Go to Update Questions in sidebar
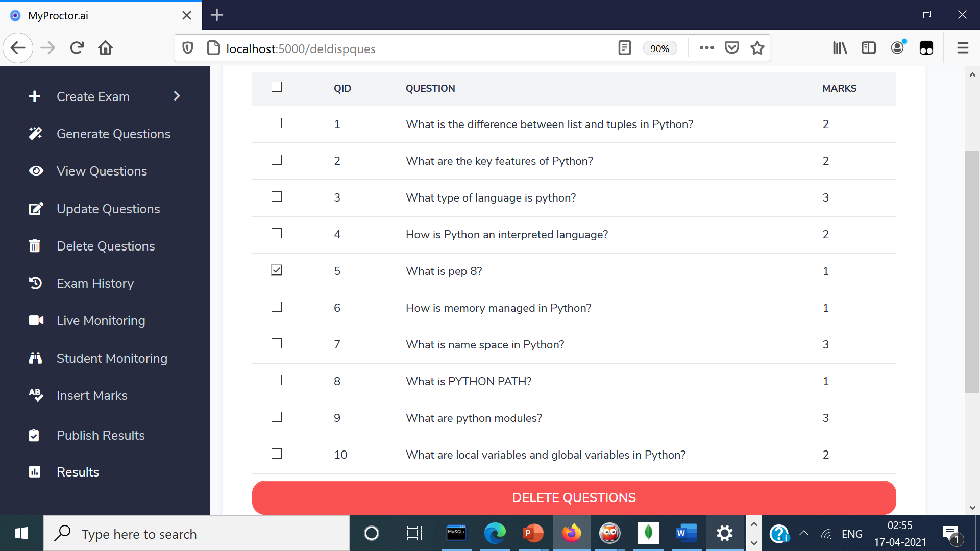 (108, 209)
